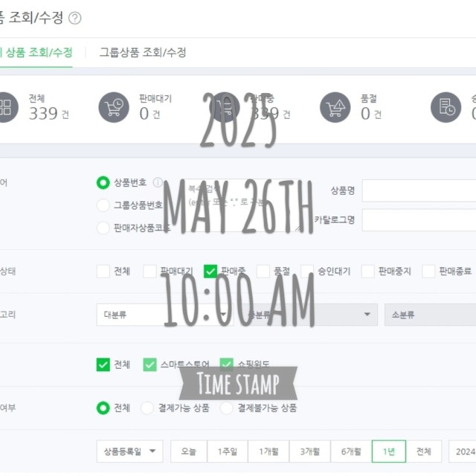The image size is (476, 476).
Task: Click the 3개월 period button
Action: (310, 451)
